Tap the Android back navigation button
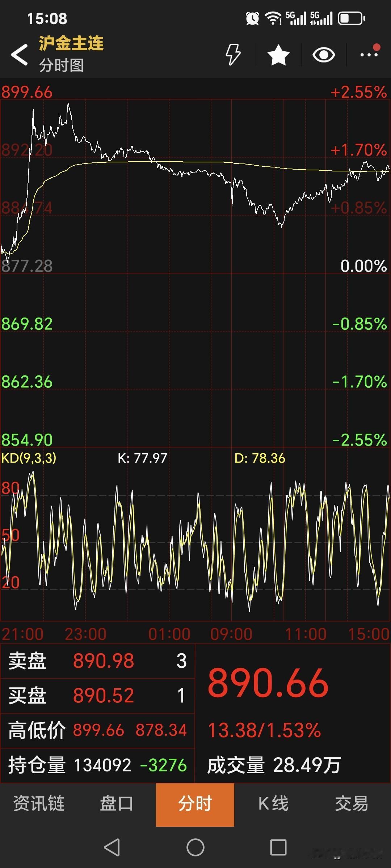 [x=112, y=847]
